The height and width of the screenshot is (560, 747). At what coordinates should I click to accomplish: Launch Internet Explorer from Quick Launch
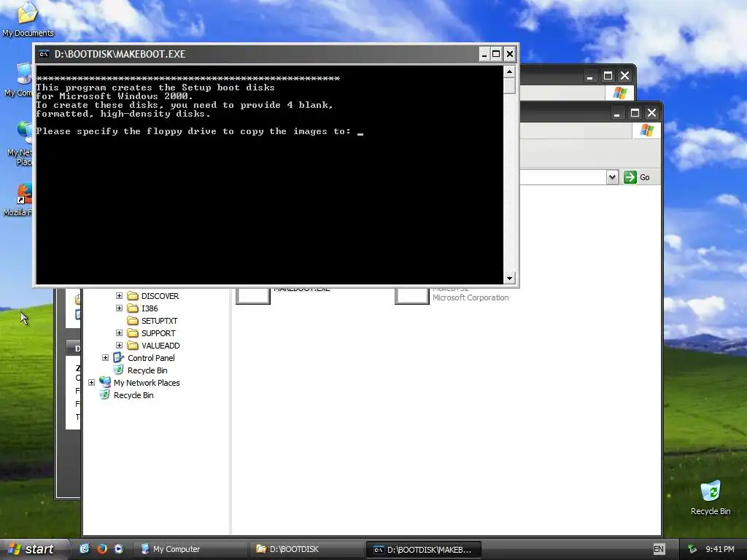(85, 549)
